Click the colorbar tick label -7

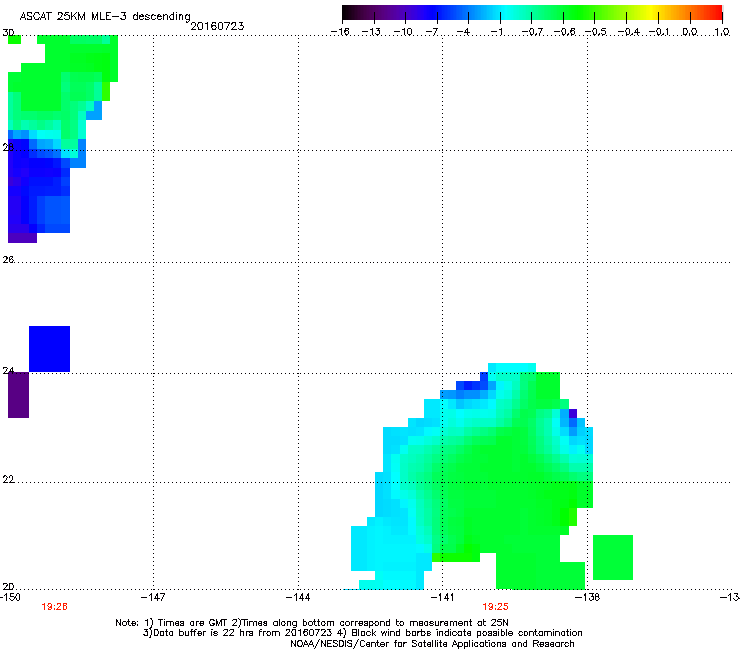432,32
